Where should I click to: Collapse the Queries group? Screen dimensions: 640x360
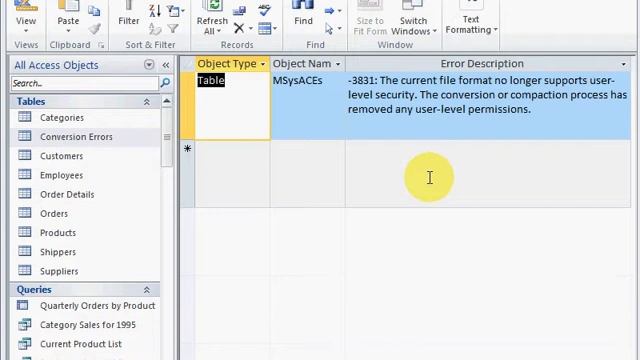coord(147,290)
